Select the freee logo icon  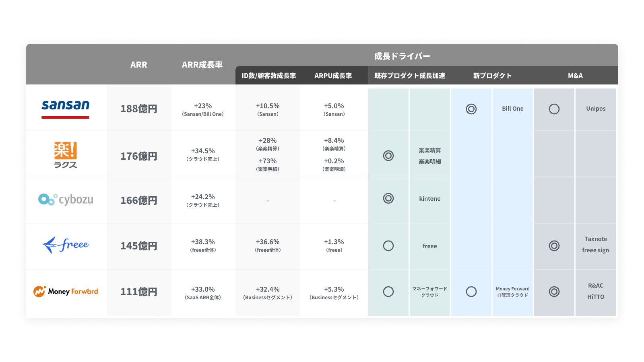tap(66, 245)
